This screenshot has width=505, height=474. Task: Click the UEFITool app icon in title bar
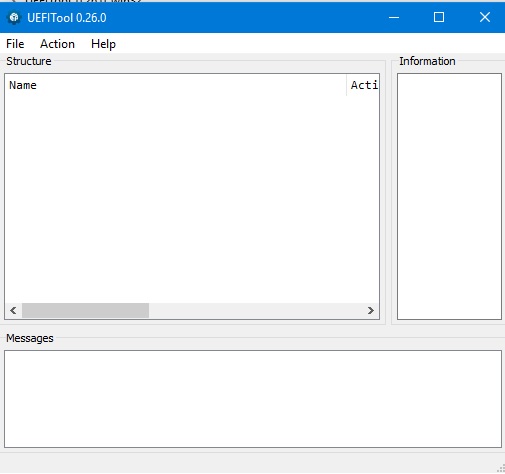point(14,18)
